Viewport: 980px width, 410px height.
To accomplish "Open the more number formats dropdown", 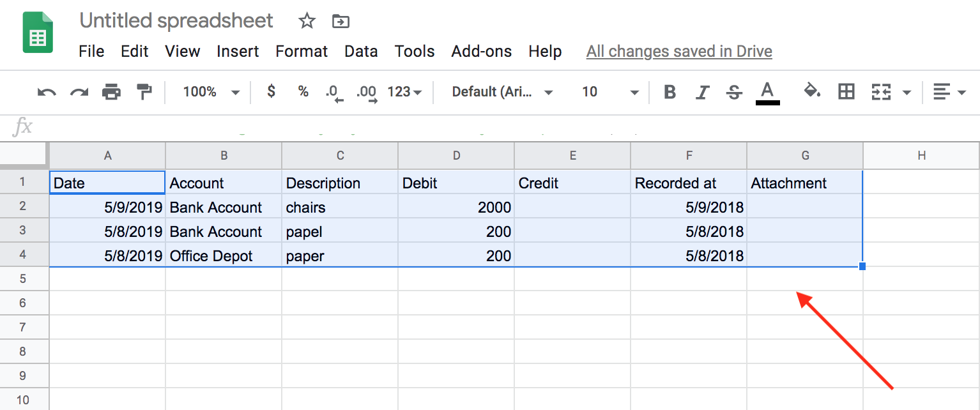I will [x=404, y=92].
